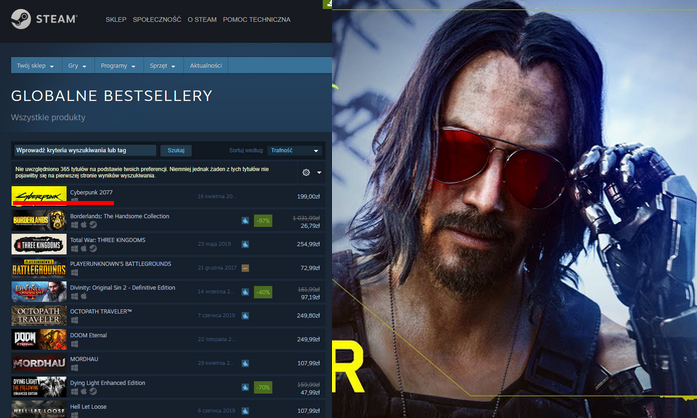This screenshot has width=697, height=418.
Task: Click the Three Kingdoms game thumbnail
Action: point(39,244)
